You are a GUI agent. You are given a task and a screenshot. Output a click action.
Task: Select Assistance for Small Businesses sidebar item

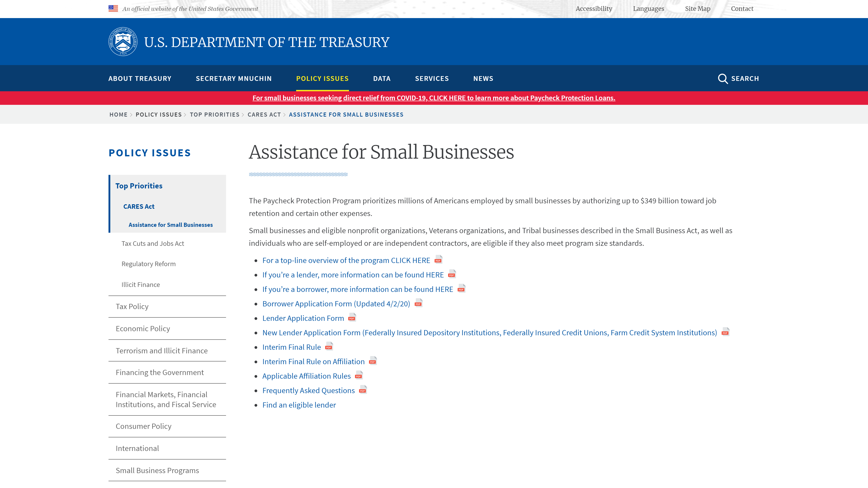(x=170, y=225)
